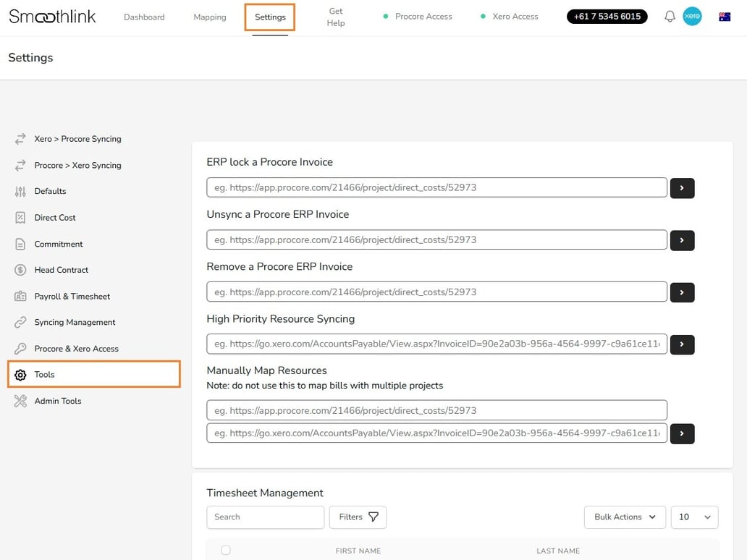This screenshot has width=747, height=560.
Task: Submit the ERP lock Procore Invoice arrow button
Action: coord(681,188)
